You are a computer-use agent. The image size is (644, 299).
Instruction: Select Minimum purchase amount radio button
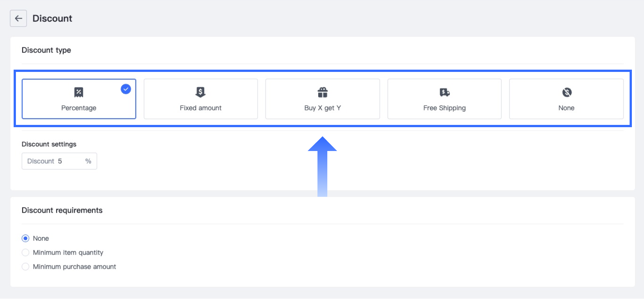25,267
